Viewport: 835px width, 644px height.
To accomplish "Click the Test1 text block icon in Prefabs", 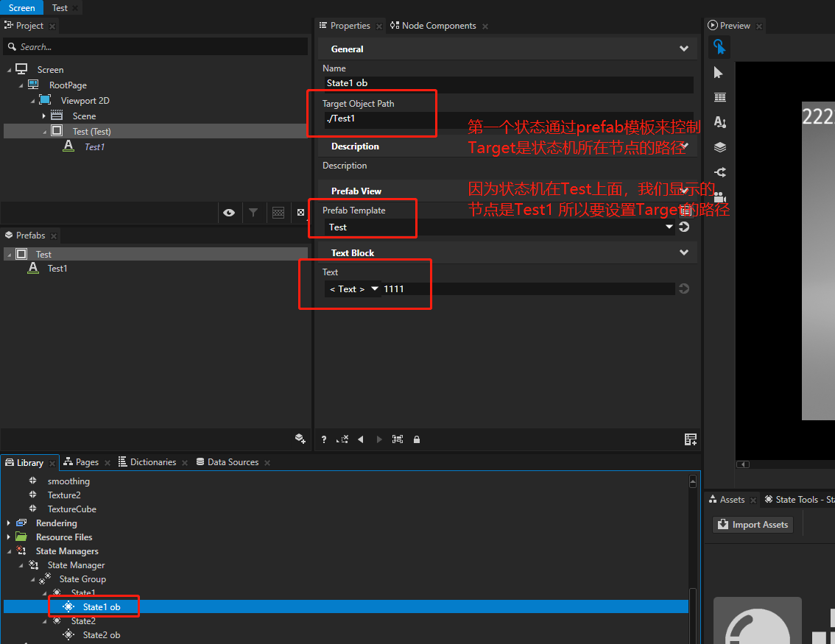I will click(x=33, y=268).
